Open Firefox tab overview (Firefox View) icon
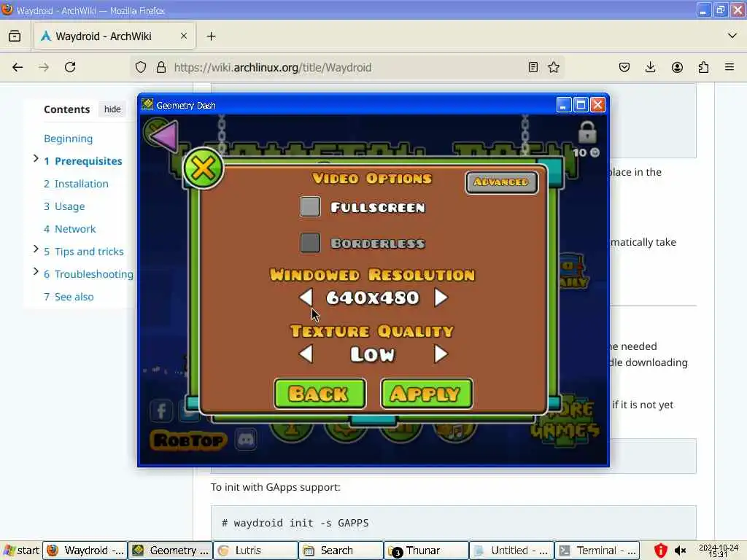 15,36
